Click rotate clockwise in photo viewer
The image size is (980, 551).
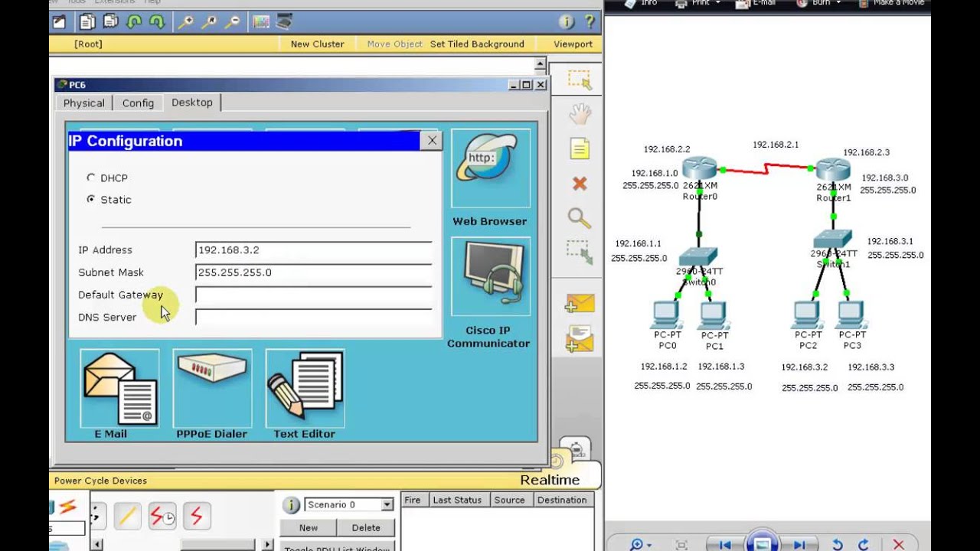(x=863, y=544)
